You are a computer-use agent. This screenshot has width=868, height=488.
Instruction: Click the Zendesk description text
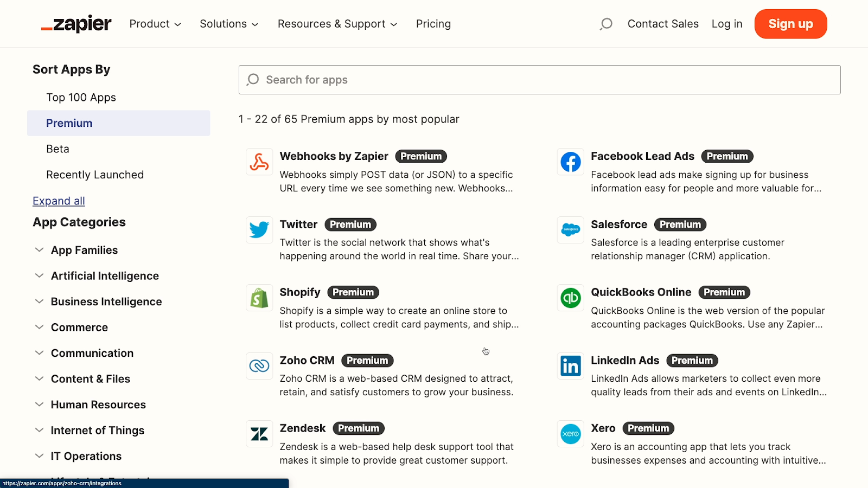click(397, 454)
